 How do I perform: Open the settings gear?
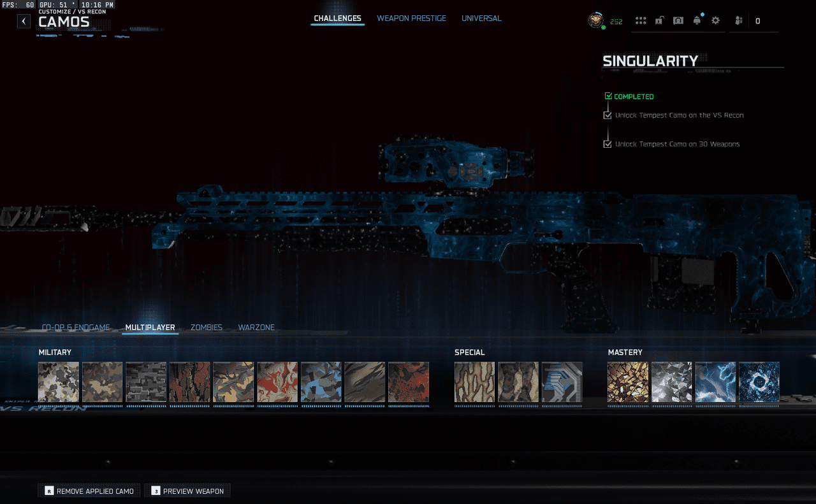[x=715, y=20]
